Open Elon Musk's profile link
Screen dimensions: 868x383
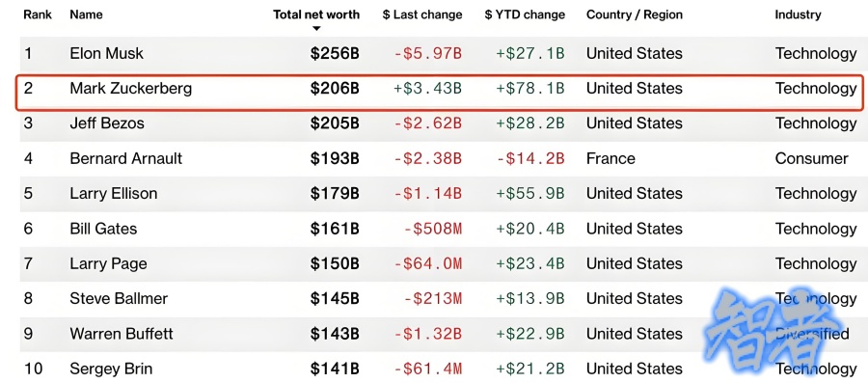pyautogui.click(x=106, y=53)
